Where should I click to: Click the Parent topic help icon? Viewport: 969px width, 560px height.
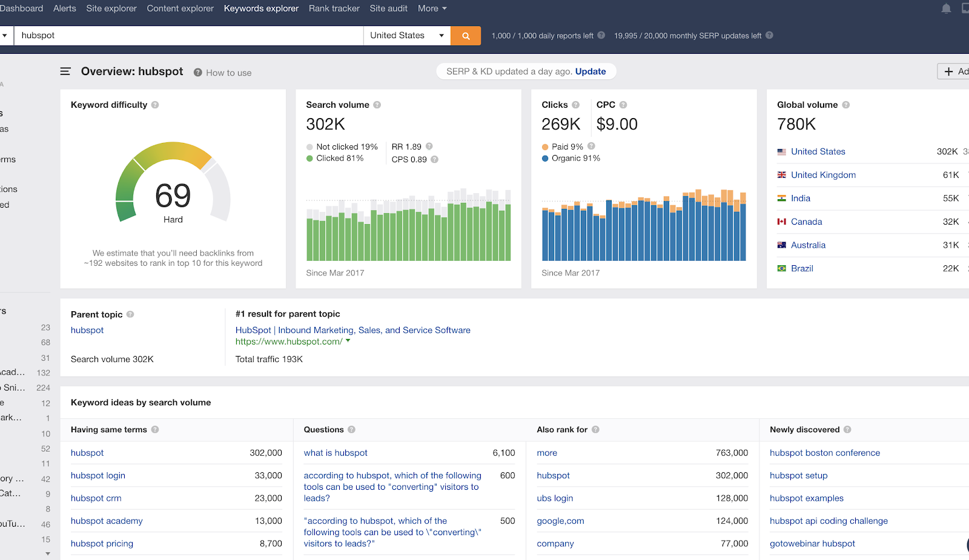pyautogui.click(x=130, y=314)
